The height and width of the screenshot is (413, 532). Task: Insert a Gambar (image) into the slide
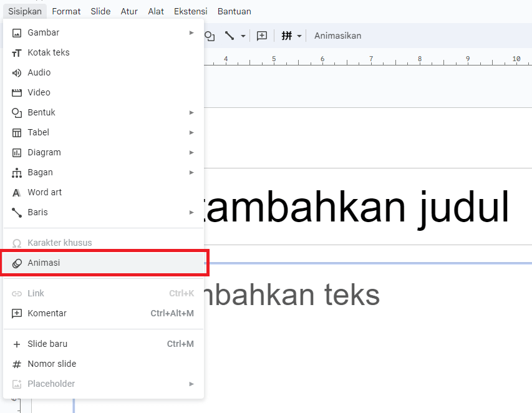click(41, 32)
